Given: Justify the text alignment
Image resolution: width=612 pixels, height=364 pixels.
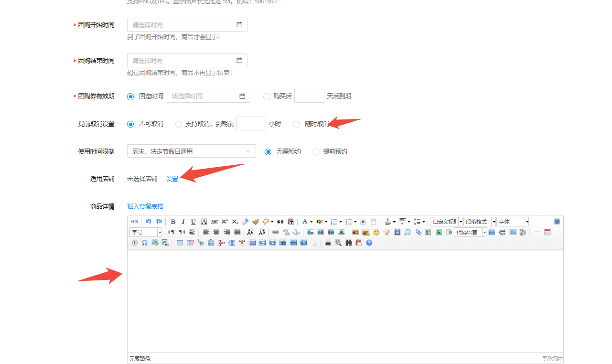Looking at the screenshot, I should pyautogui.click(x=237, y=232).
